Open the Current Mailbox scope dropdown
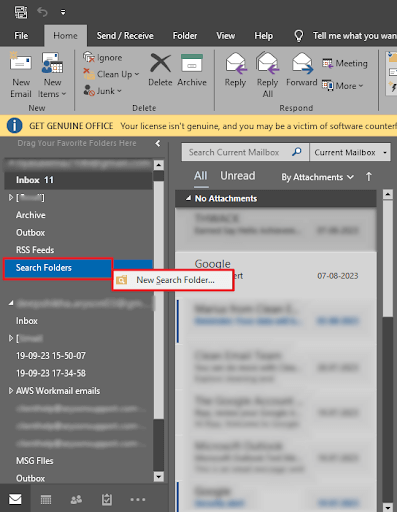The height and width of the screenshot is (512, 397). (x=350, y=152)
